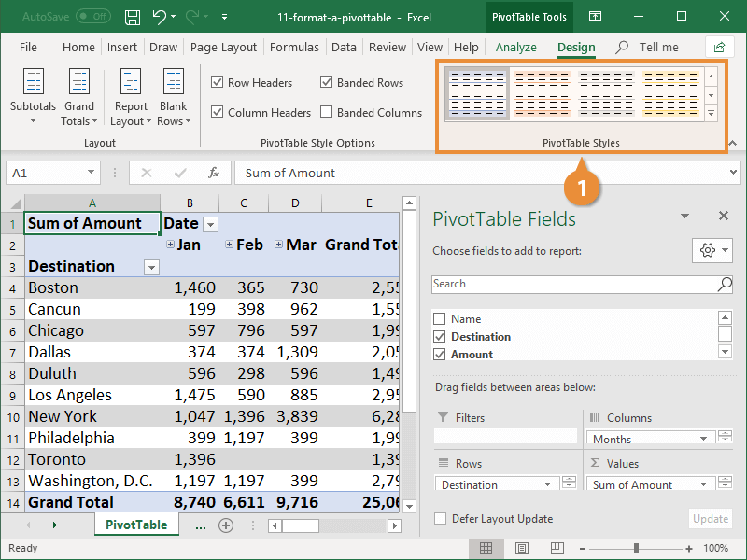Viewport: 747px width, 560px height.
Task: Add a new sheet with plus icon
Action: [226, 525]
